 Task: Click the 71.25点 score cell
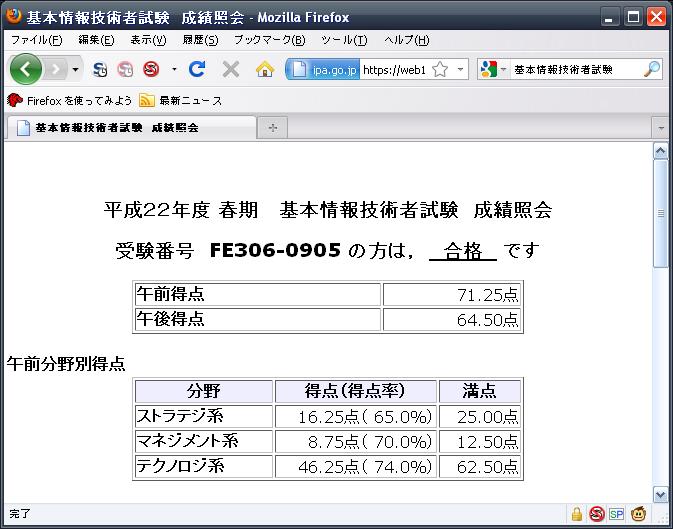452,295
